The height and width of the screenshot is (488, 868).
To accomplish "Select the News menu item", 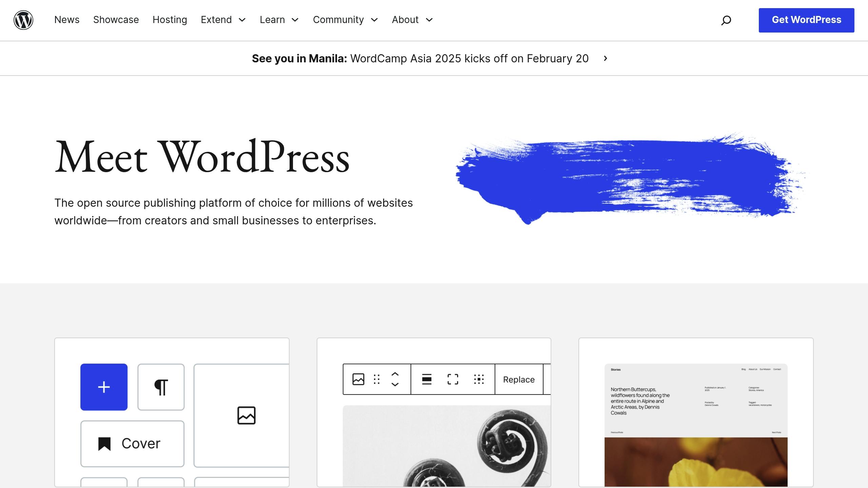I will [x=67, y=20].
